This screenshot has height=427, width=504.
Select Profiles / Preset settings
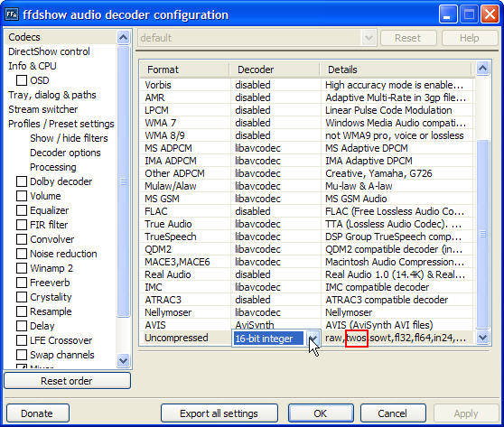tap(61, 124)
